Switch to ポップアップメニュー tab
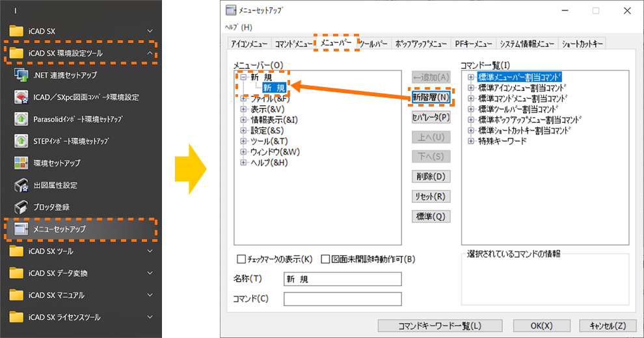The image size is (644, 338). pyautogui.click(x=421, y=44)
